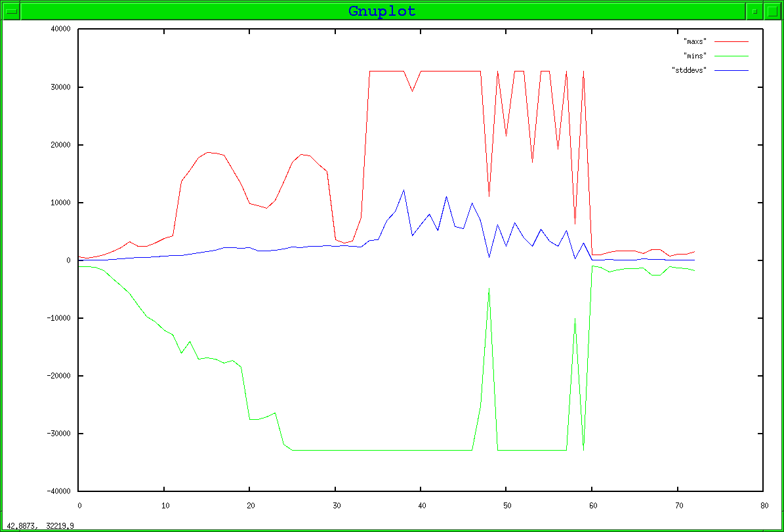Select the x-axis tick label 40
Screen dimensions: 784x532
421,506
